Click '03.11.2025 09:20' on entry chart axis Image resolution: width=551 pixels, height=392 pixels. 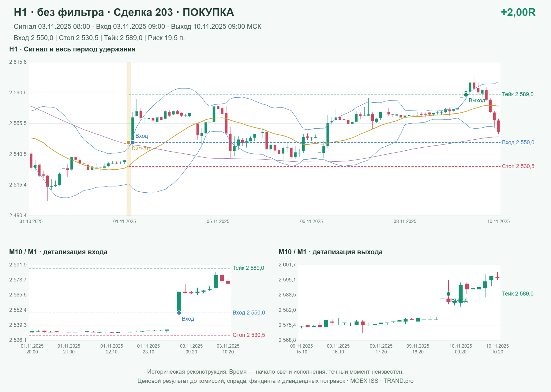pos(191,349)
